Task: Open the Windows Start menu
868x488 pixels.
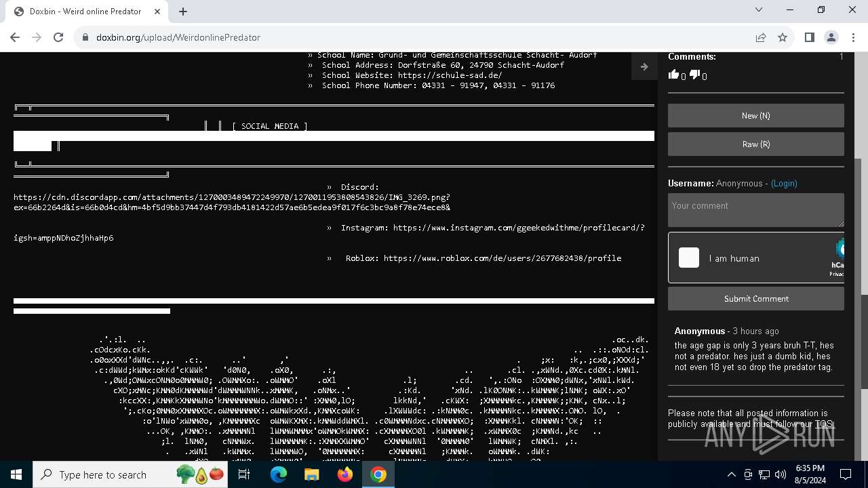Action: tap(16, 474)
